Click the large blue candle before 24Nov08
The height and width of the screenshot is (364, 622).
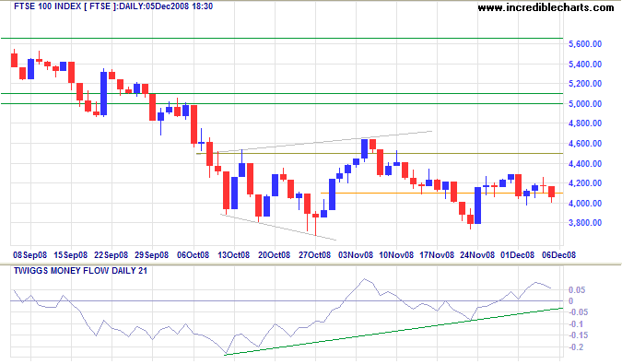pos(477,205)
